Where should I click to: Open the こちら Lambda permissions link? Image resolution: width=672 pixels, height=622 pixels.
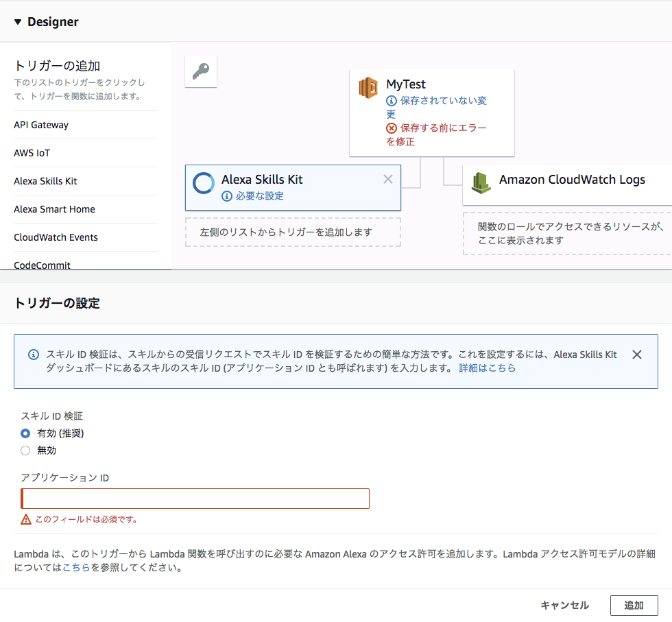(76, 568)
